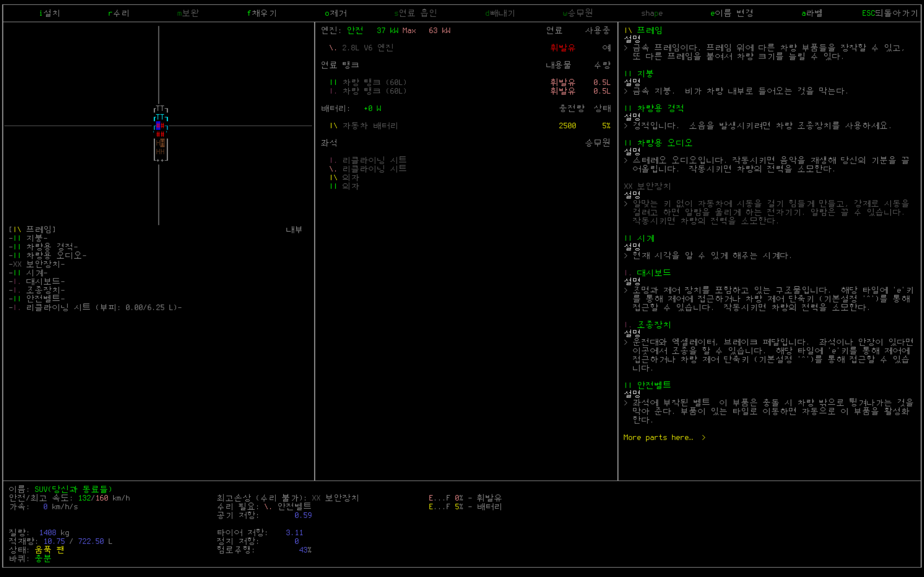Click the vehicle name 'SUV(당신과 동료들)'
The image size is (924, 577).
[73, 489]
